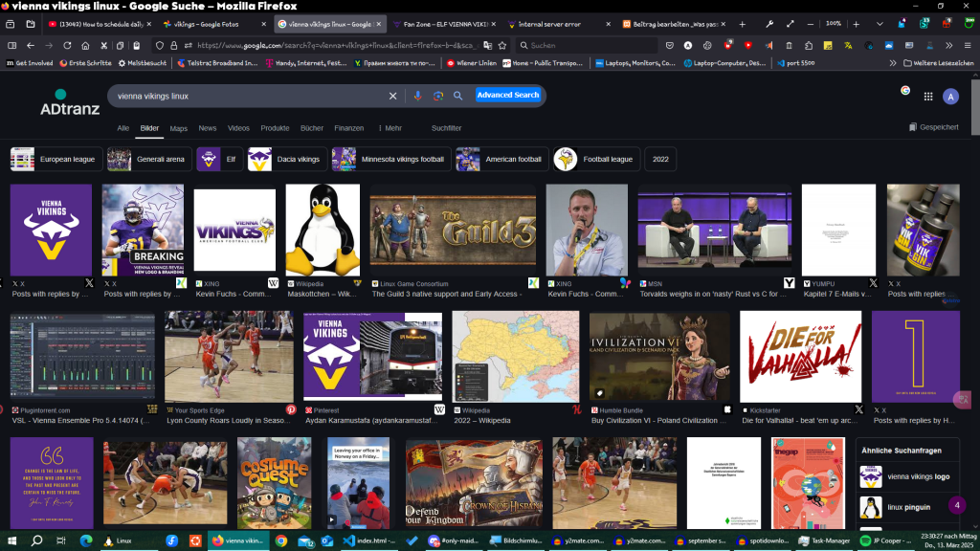Open Pocket save icon in toolbar
This screenshot has height=551, width=980.
tap(669, 46)
